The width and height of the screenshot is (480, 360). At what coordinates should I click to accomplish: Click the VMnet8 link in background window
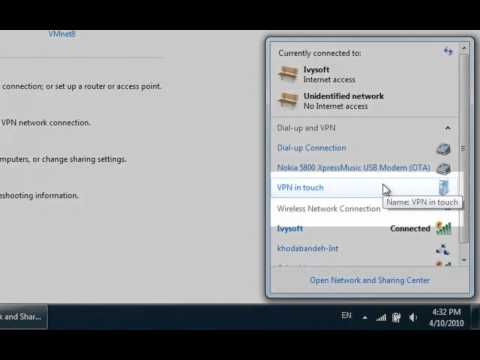point(62,34)
